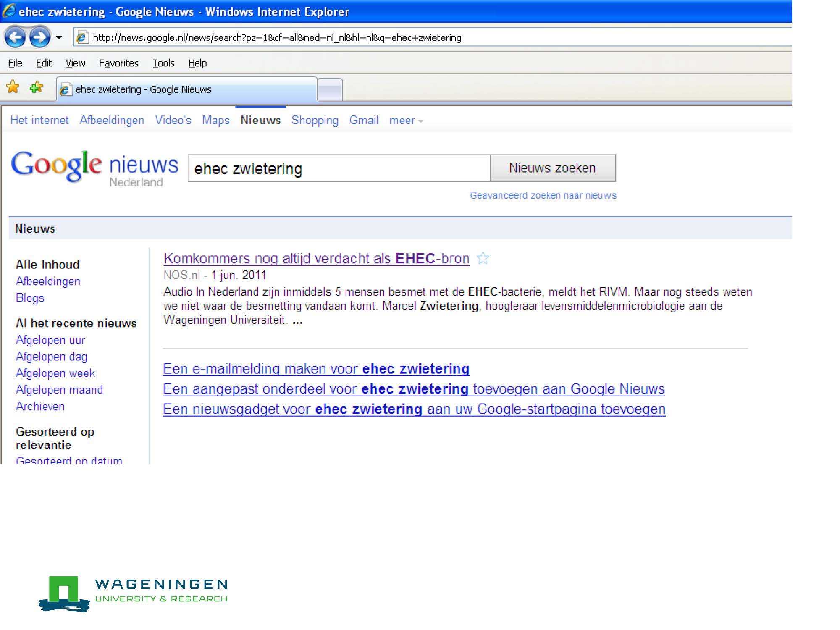
Task: Select the URL in the address bar
Action: (277, 38)
